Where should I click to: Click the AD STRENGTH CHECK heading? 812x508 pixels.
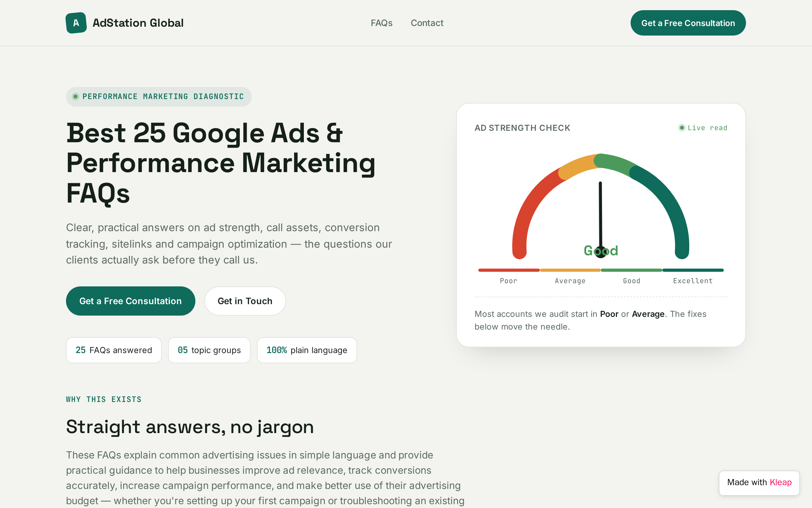click(x=522, y=128)
